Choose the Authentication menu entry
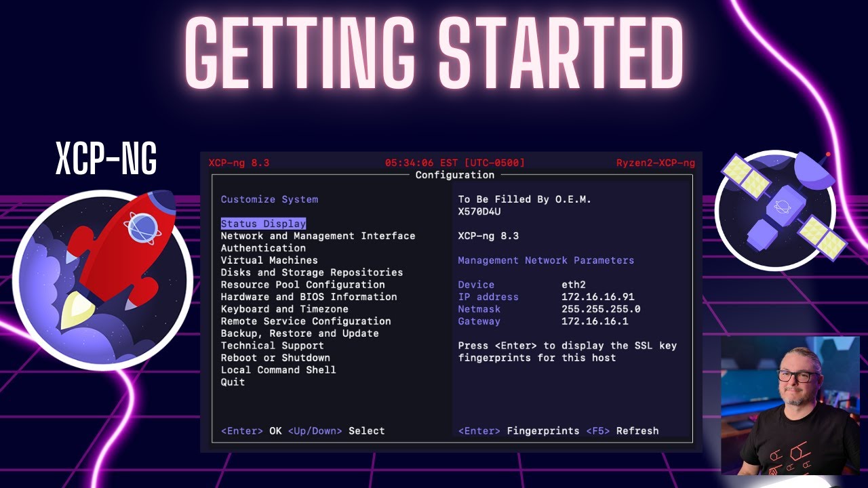This screenshot has height=488, width=868. pos(263,248)
